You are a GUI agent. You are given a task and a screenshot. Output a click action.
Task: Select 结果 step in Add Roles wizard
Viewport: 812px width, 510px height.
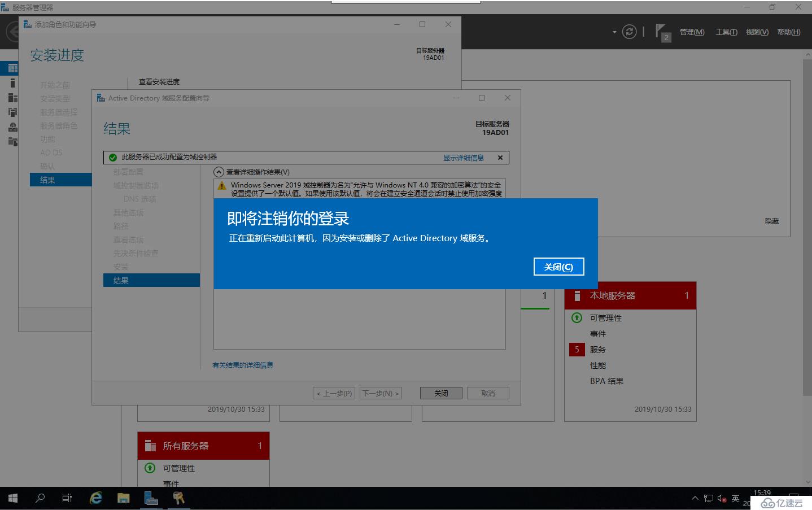(60, 180)
